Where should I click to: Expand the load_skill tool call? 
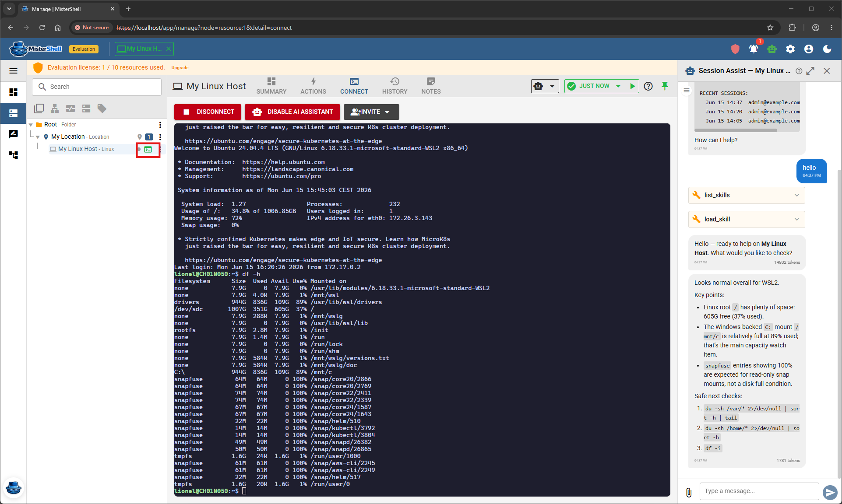[x=747, y=219]
